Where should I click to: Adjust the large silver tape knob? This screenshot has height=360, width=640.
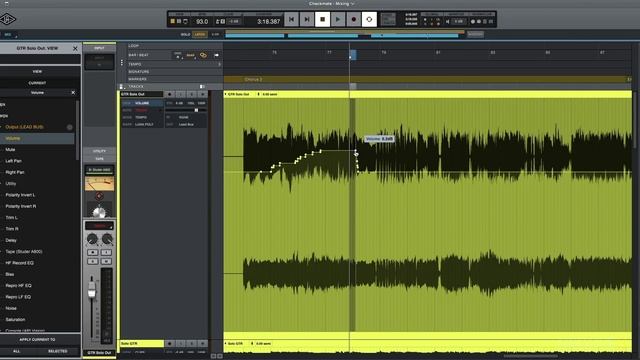(x=99, y=212)
